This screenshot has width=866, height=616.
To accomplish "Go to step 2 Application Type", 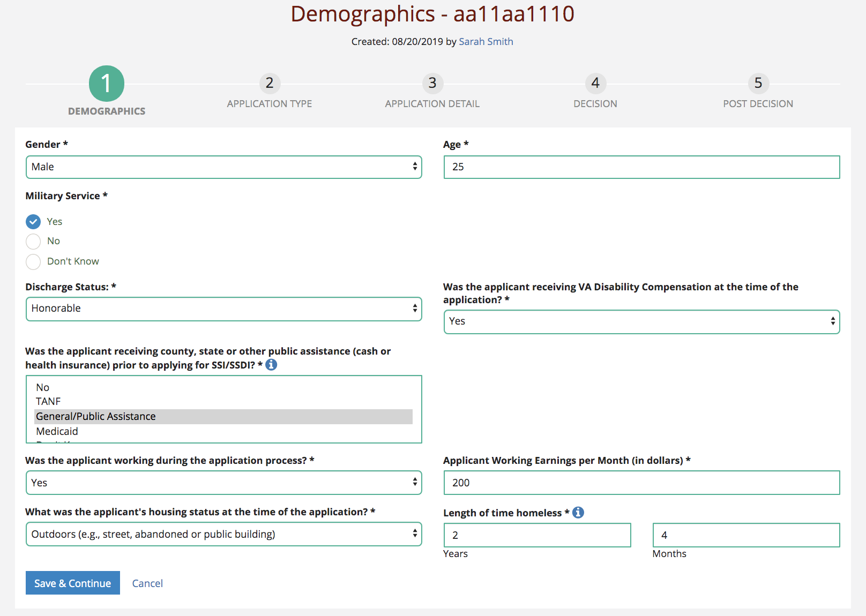I will (x=270, y=84).
